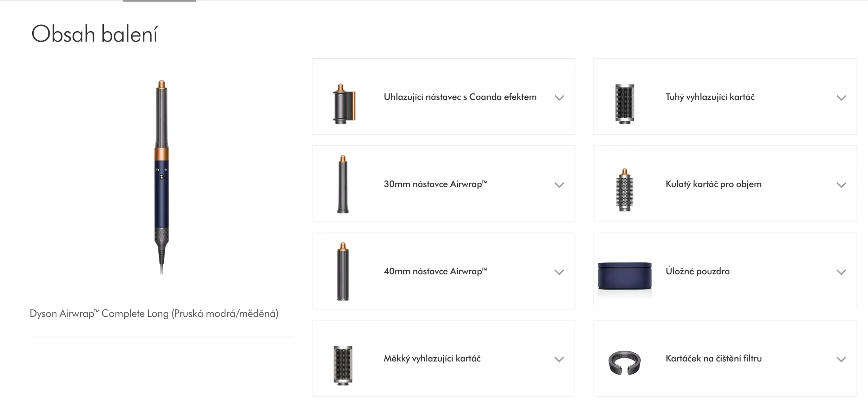This screenshot has width=868, height=406.
Task: Click the Kulatý kartáč pro objem label
Action: coord(713,184)
